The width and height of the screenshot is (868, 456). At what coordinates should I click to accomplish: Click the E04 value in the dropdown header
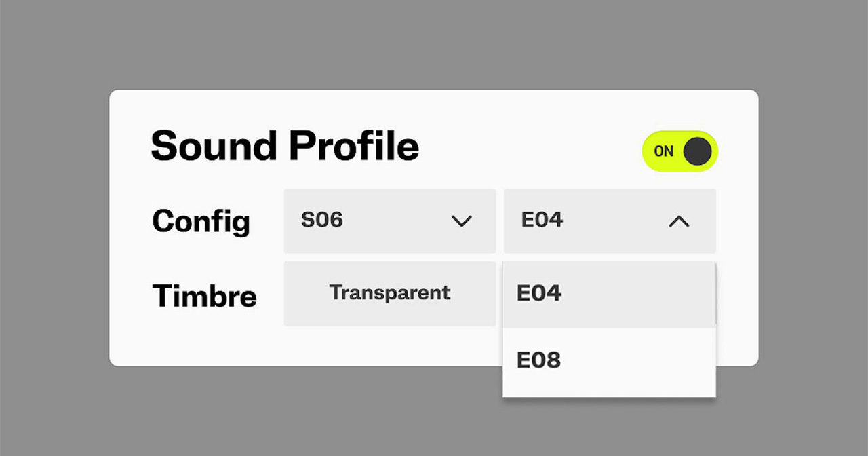(542, 220)
